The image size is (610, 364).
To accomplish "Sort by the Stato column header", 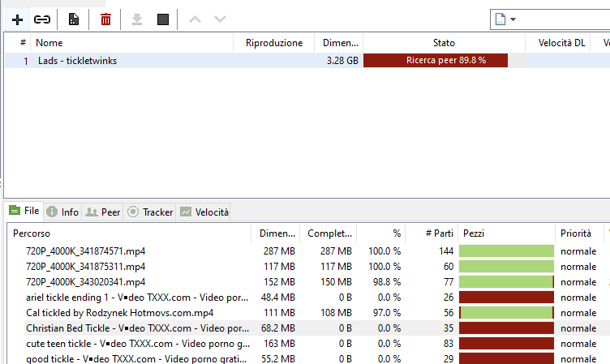I will click(x=444, y=43).
